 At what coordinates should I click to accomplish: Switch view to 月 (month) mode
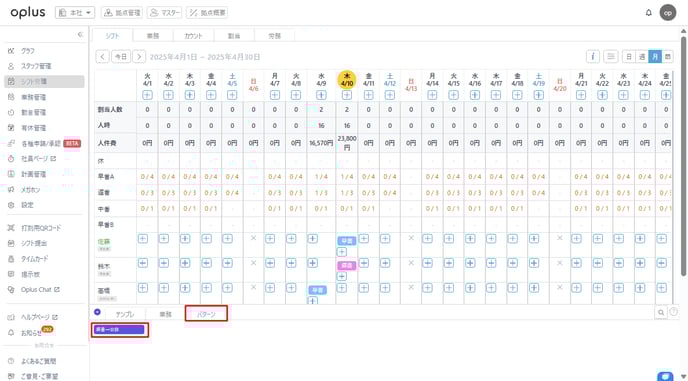[x=655, y=57]
